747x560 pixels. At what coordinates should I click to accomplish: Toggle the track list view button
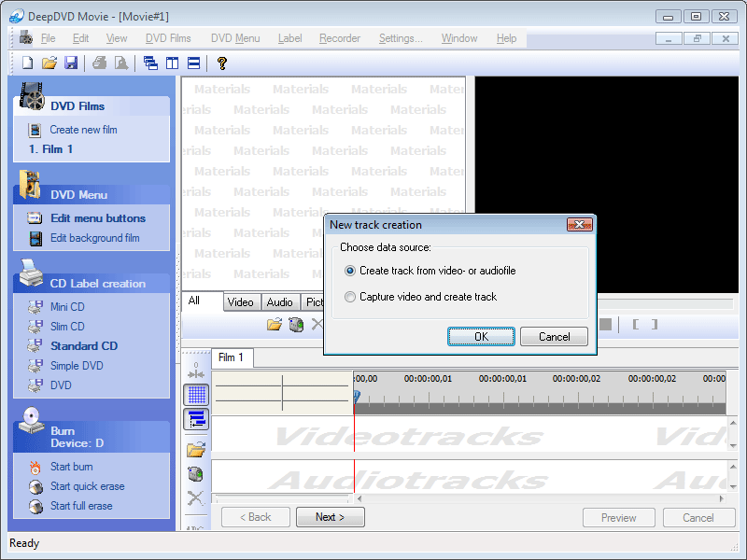tap(196, 418)
